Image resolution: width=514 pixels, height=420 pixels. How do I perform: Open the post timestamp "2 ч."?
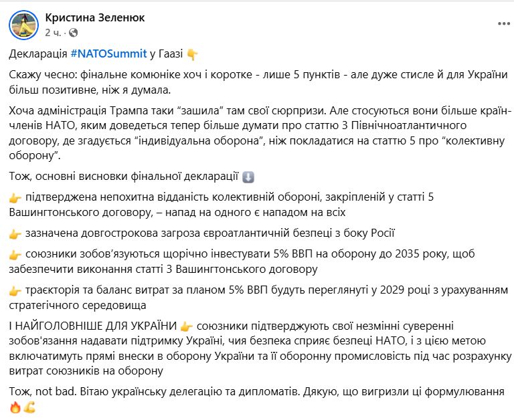[55, 32]
